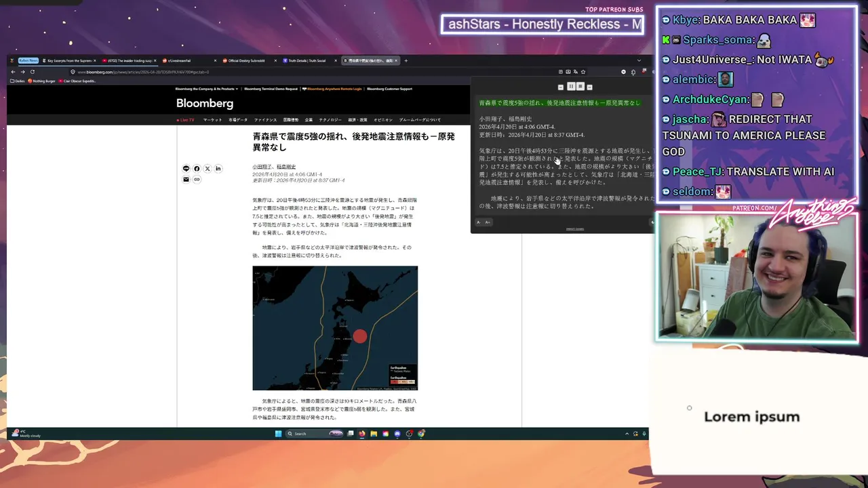Toggle reader view icon in address bar
The width and height of the screenshot is (868, 488).
pyautogui.click(x=561, y=72)
